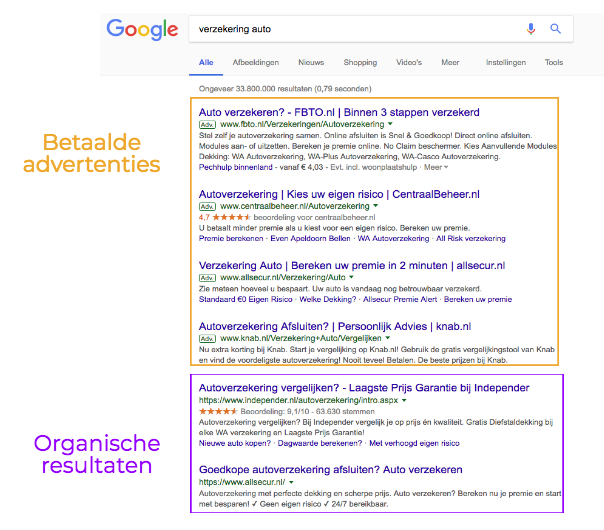Click Adv. badge beside knab.nl URL
This screenshot has width=604, height=530.
pos(207,339)
